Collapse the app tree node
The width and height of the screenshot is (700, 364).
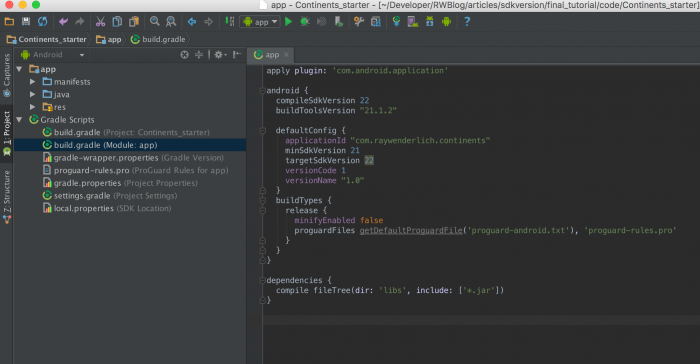click(x=19, y=69)
